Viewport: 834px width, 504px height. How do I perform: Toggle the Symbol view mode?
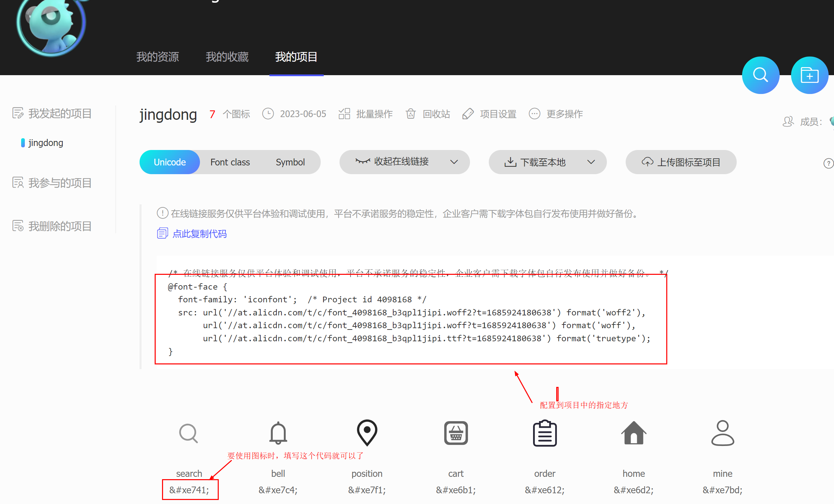(x=290, y=161)
